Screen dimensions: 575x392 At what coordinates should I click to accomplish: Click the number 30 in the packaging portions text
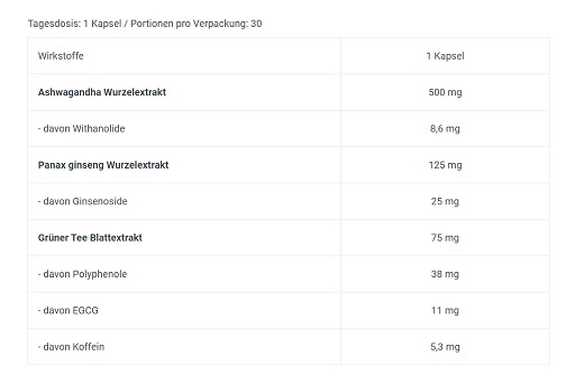pos(256,24)
